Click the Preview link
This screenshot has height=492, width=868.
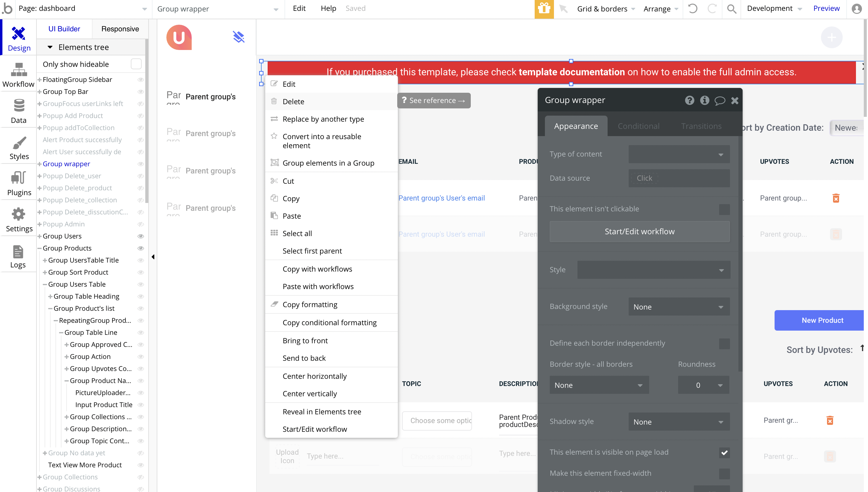(x=826, y=8)
